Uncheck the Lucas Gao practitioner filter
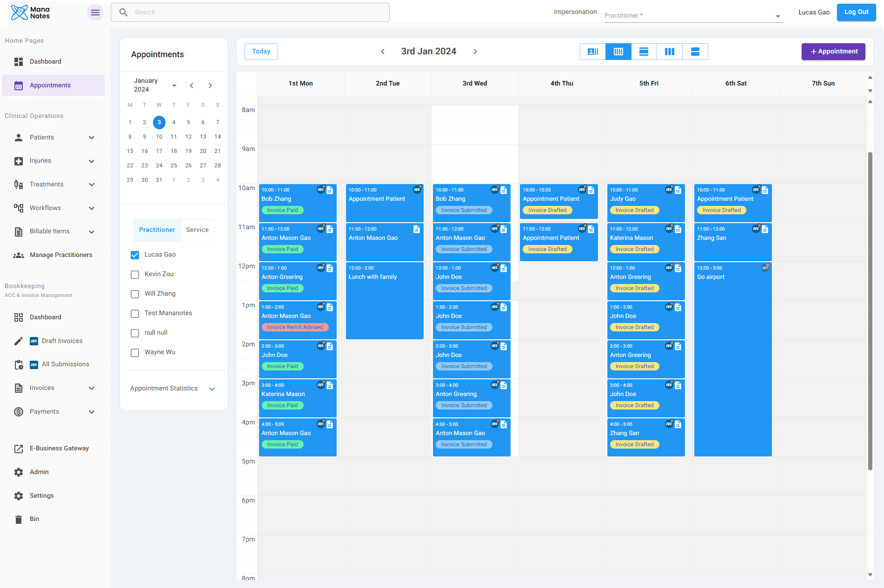Viewport: 884px width, 588px height. 135,255
